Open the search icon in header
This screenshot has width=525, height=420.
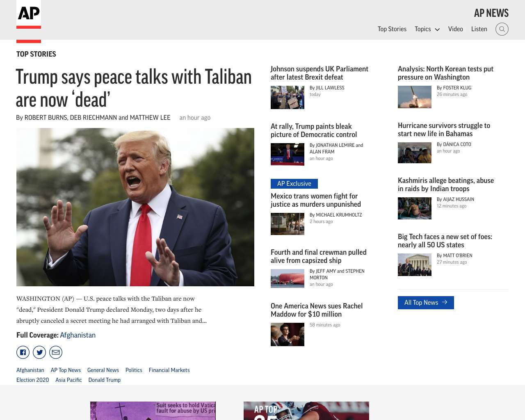coord(502,29)
